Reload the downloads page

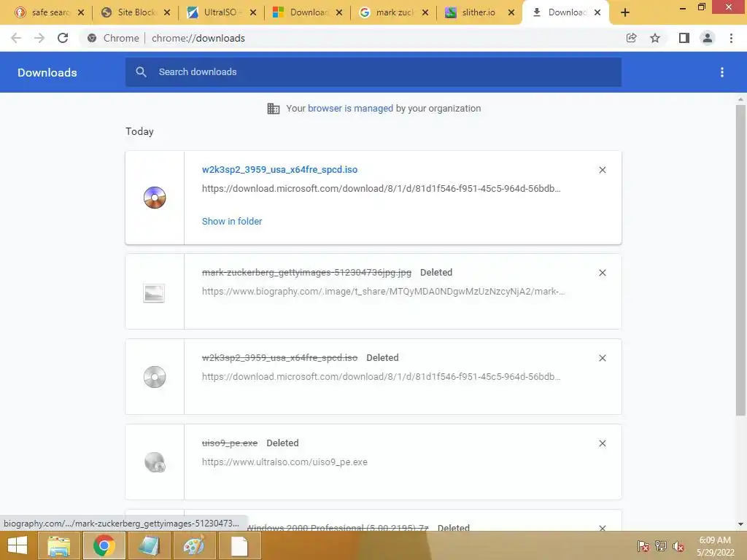pyautogui.click(x=63, y=38)
